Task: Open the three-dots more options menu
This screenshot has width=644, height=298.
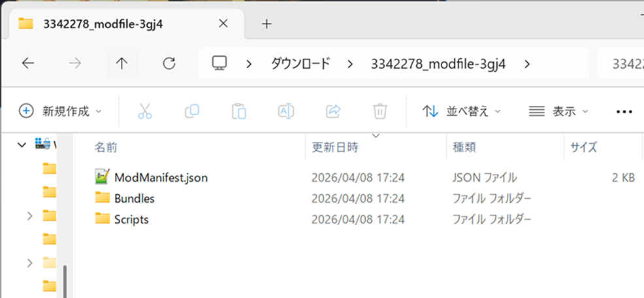Action: [624, 112]
